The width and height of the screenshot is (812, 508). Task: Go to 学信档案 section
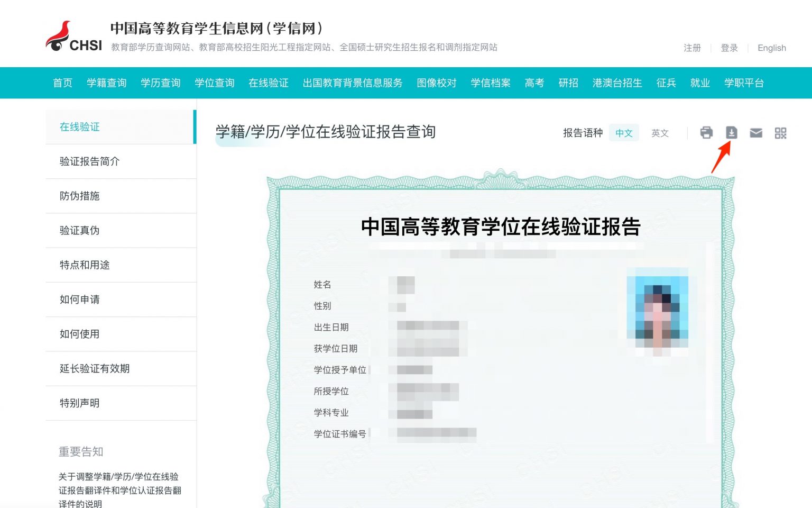click(490, 83)
